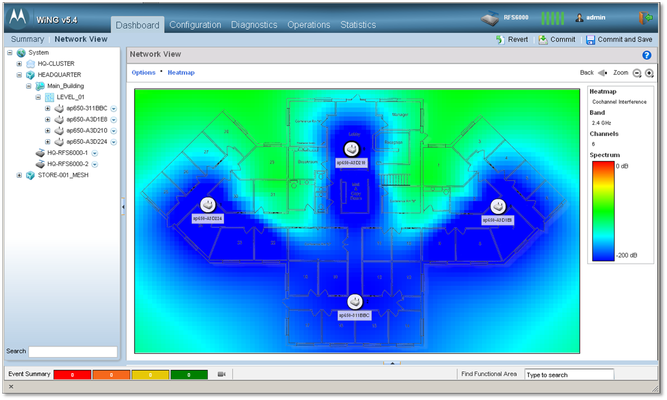Collapse the Main_Building tree node

29,86
